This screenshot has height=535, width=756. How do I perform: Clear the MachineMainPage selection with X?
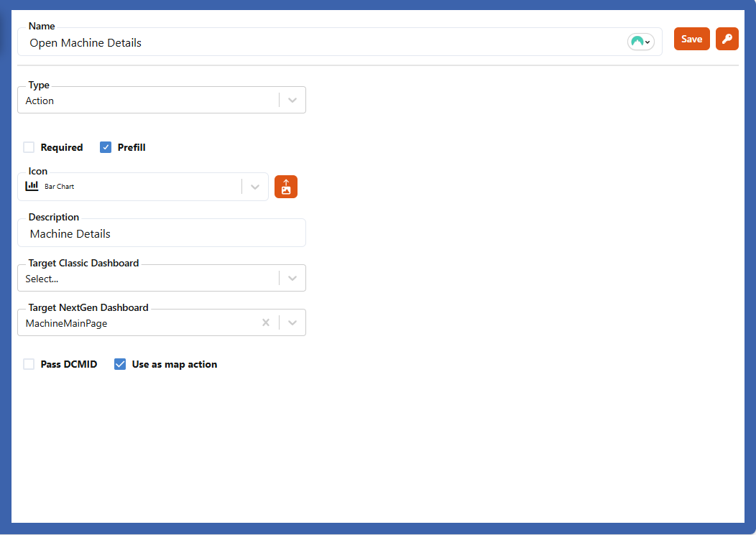266,323
